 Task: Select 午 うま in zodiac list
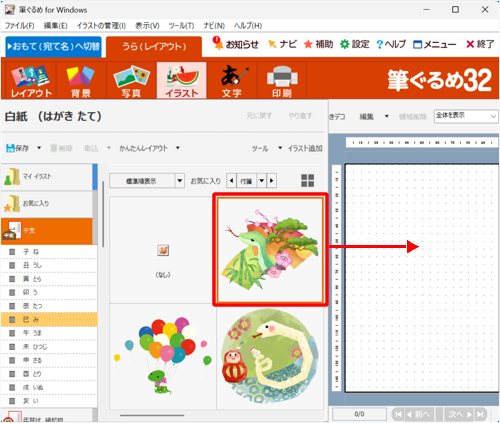point(49,333)
